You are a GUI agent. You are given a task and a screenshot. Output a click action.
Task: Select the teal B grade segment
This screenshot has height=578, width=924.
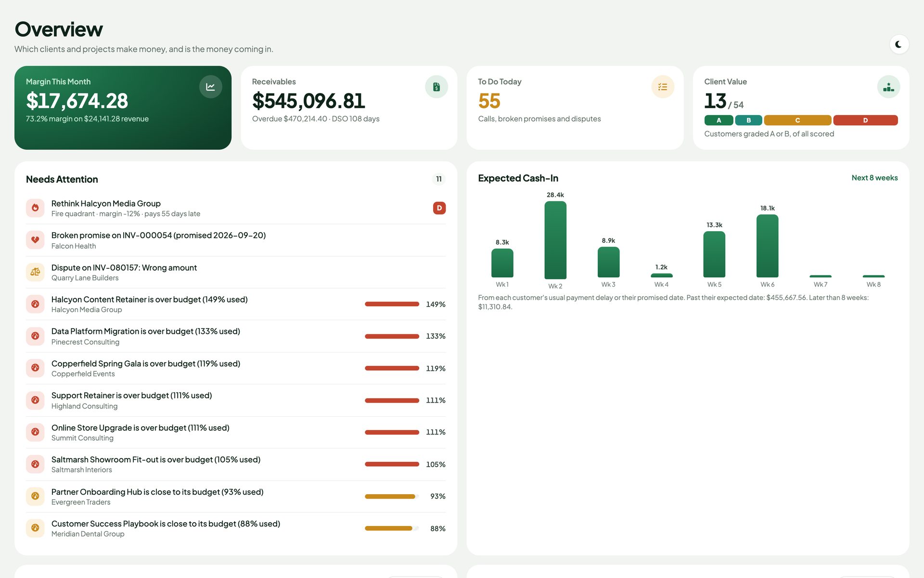pyautogui.click(x=748, y=120)
